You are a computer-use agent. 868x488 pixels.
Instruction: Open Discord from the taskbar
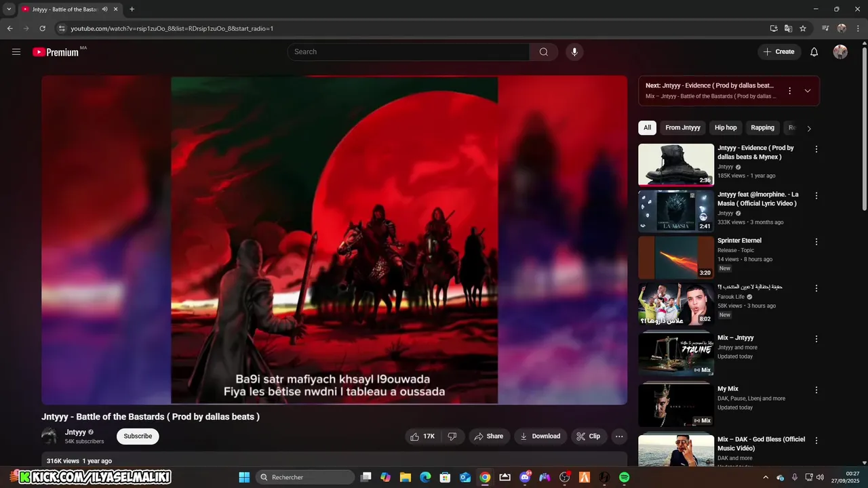[x=525, y=477]
